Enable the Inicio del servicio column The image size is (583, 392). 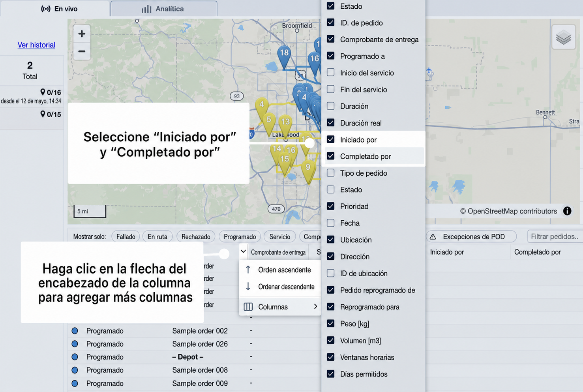[x=331, y=73]
